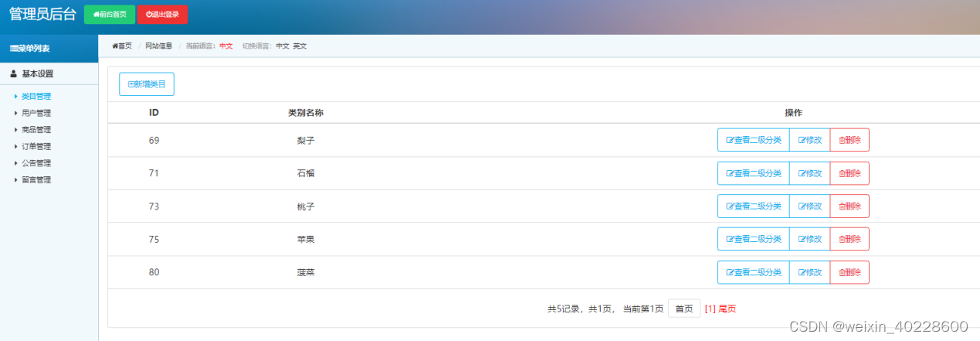Select the ID cell 69
Image resolution: width=980 pixels, height=341 pixels.
pyautogui.click(x=154, y=141)
